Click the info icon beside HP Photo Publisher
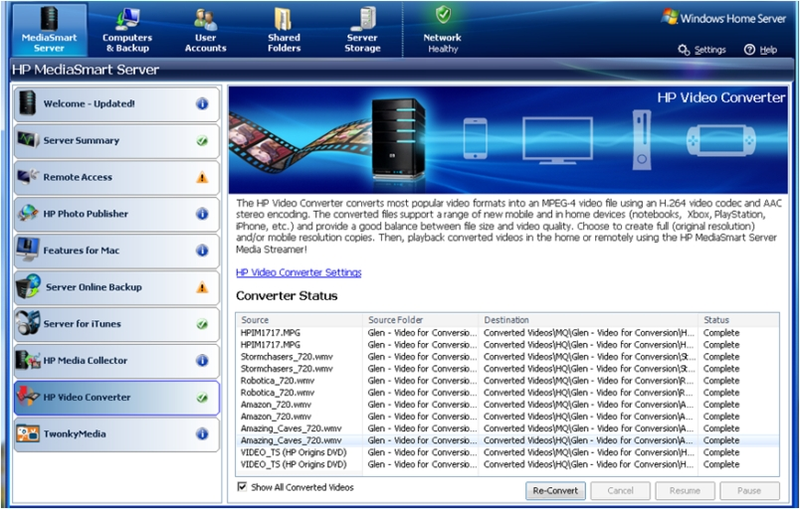800x509 pixels. click(x=202, y=214)
